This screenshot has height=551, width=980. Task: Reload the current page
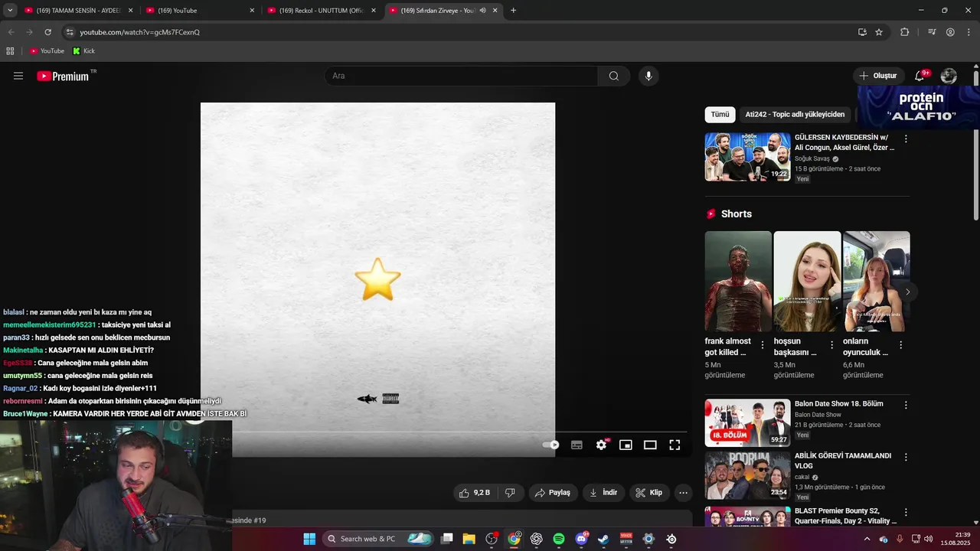coord(47,32)
